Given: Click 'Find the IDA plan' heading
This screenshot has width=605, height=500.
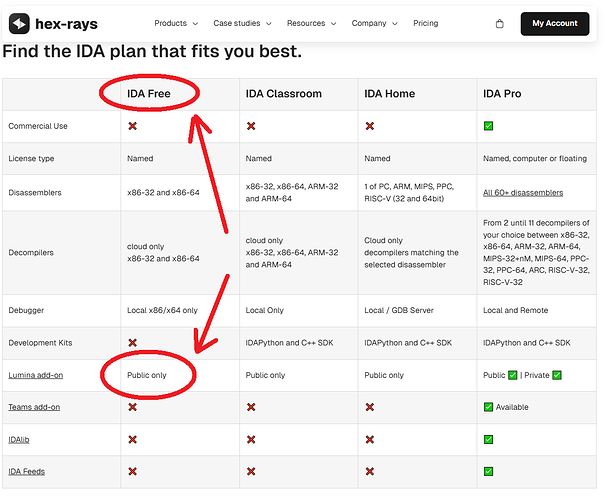Looking at the screenshot, I should pos(152,51).
